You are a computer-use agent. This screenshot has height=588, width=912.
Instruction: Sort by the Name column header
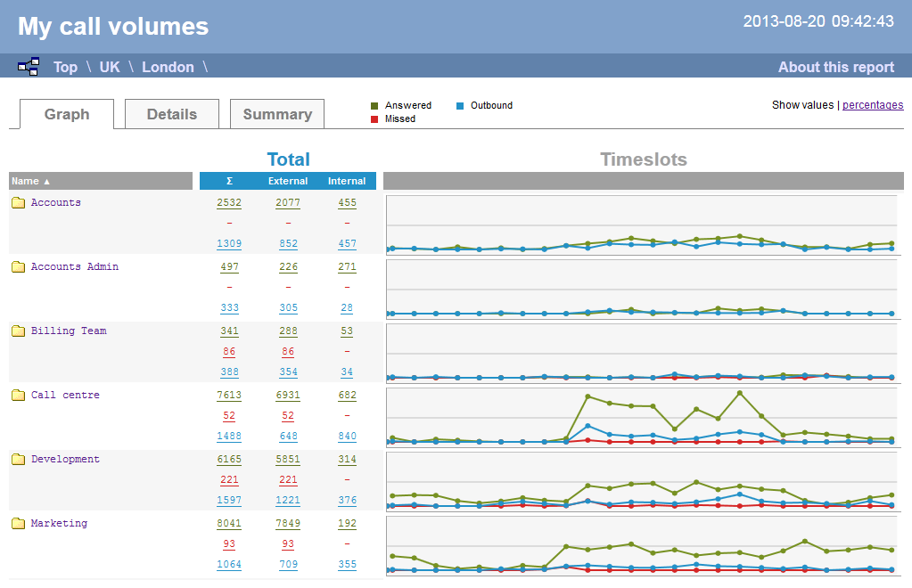(30, 181)
